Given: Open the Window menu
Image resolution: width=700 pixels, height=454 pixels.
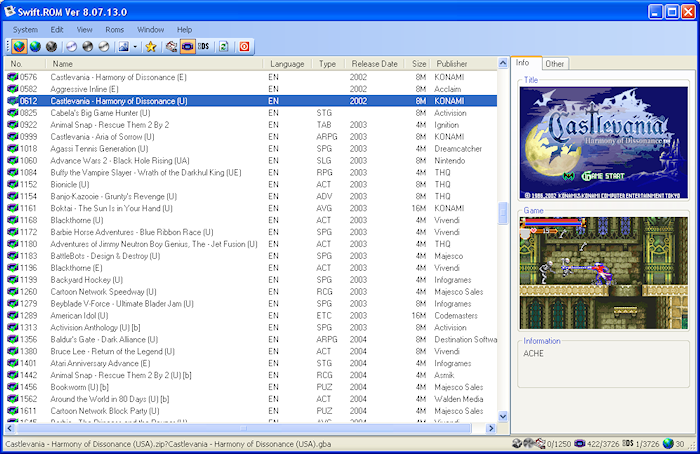Looking at the screenshot, I should click(x=150, y=29).
